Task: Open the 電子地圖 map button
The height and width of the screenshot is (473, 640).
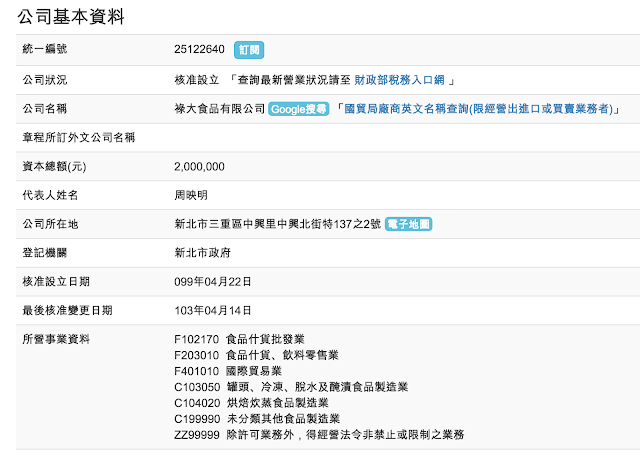Action: pyautogui.click(x=407, y=225)
